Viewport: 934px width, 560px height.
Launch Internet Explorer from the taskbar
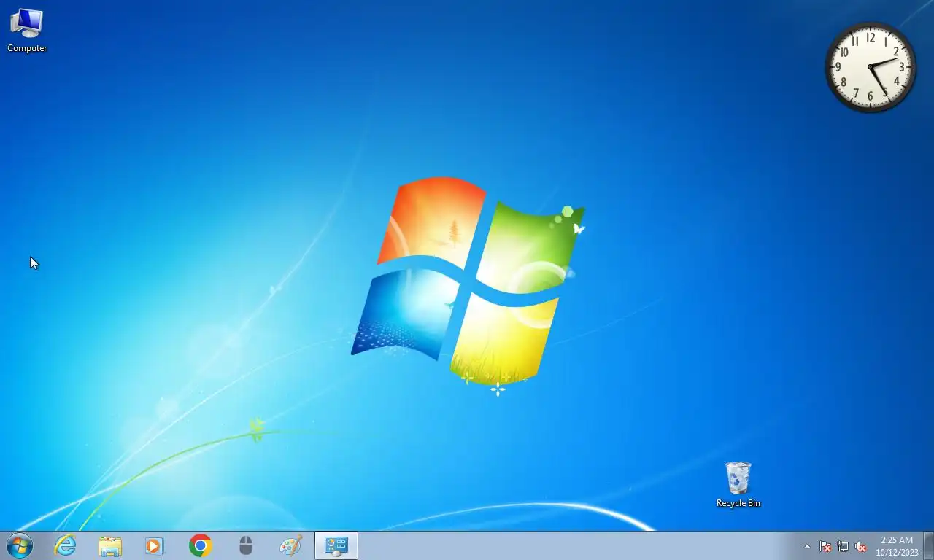point(66,545)
